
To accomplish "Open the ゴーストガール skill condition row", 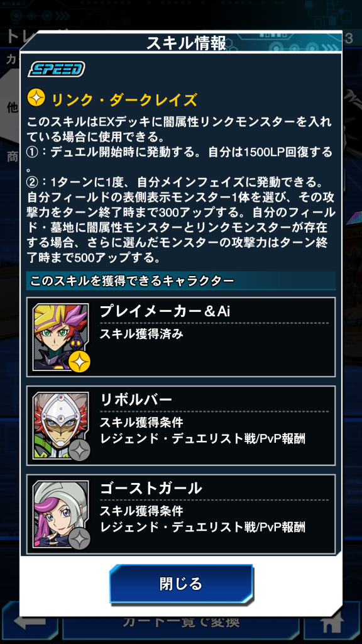I will point(180,514).
